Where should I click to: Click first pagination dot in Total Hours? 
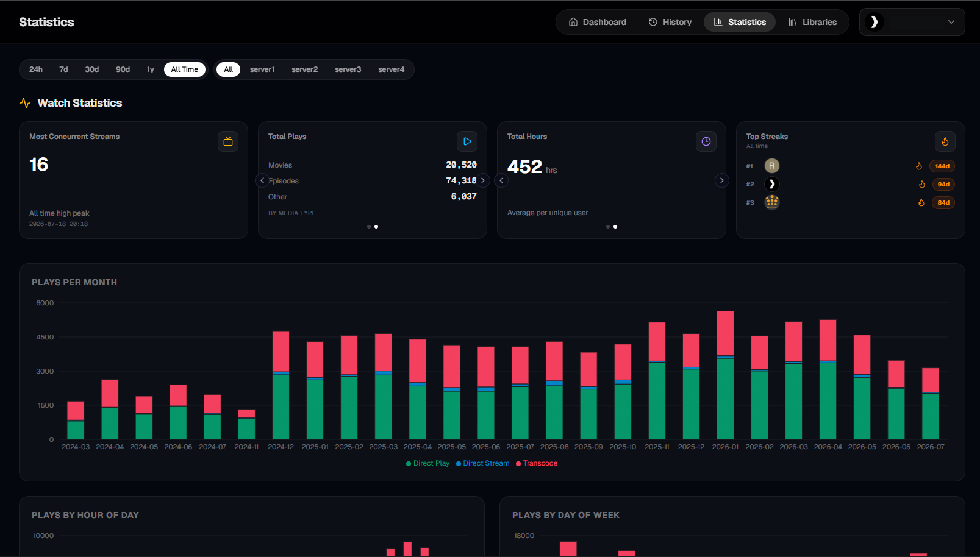pyautogui.click(x=608, y=227)
